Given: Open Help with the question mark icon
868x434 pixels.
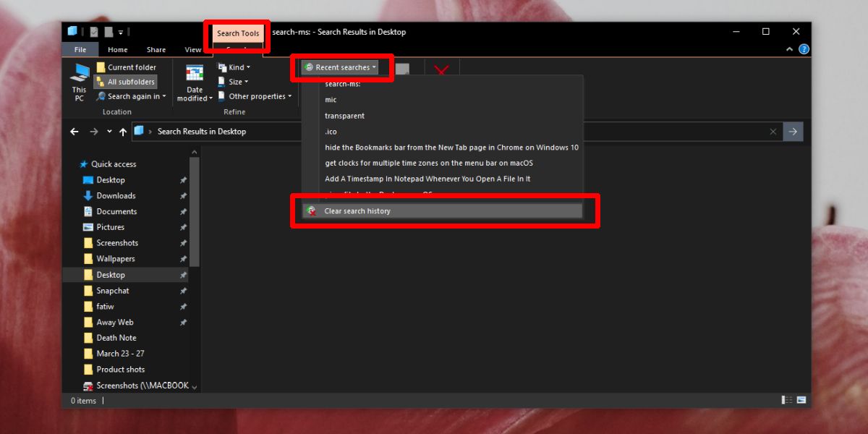Looking at the screenshot, I should [x=804, y=49].
